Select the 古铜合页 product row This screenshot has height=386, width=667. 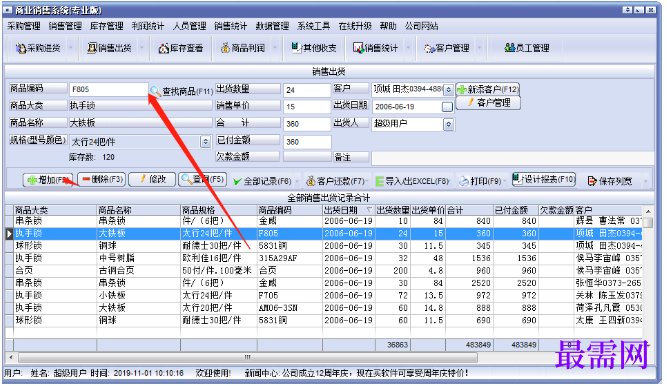coord(323,271)
